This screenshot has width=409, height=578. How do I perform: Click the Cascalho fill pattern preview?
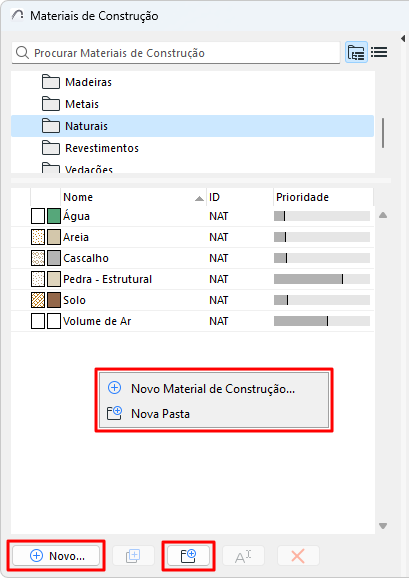pos(38,258)
